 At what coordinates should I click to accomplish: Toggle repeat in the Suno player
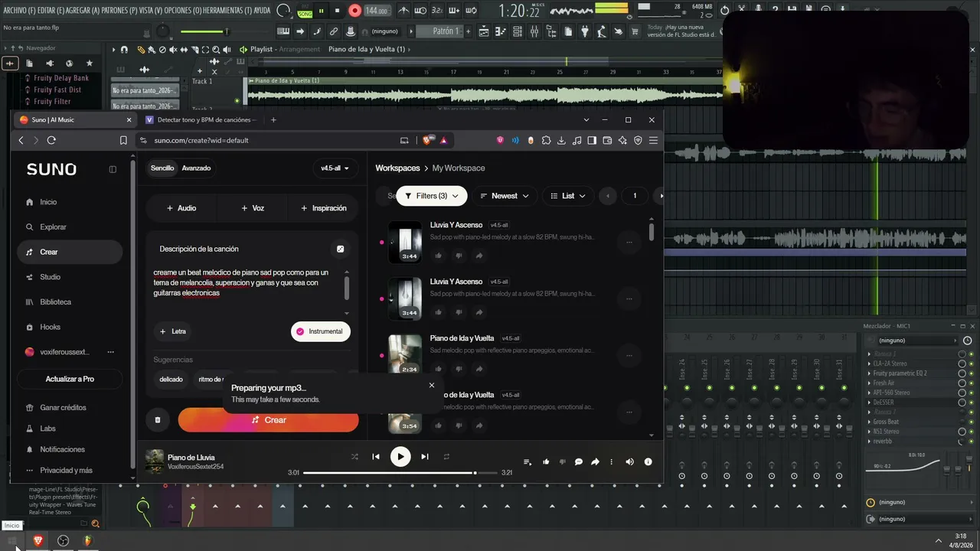(446, 457)
